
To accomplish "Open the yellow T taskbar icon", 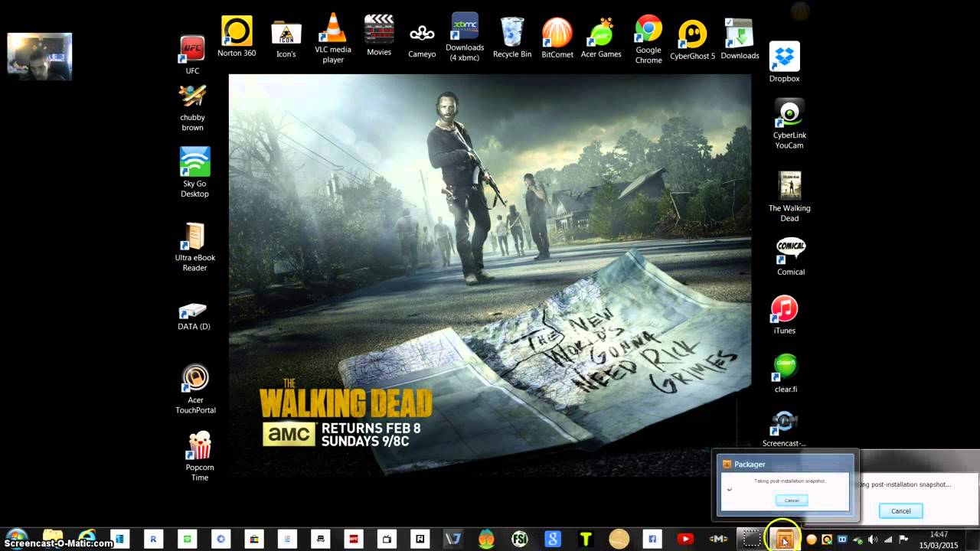I will point(586,539).
